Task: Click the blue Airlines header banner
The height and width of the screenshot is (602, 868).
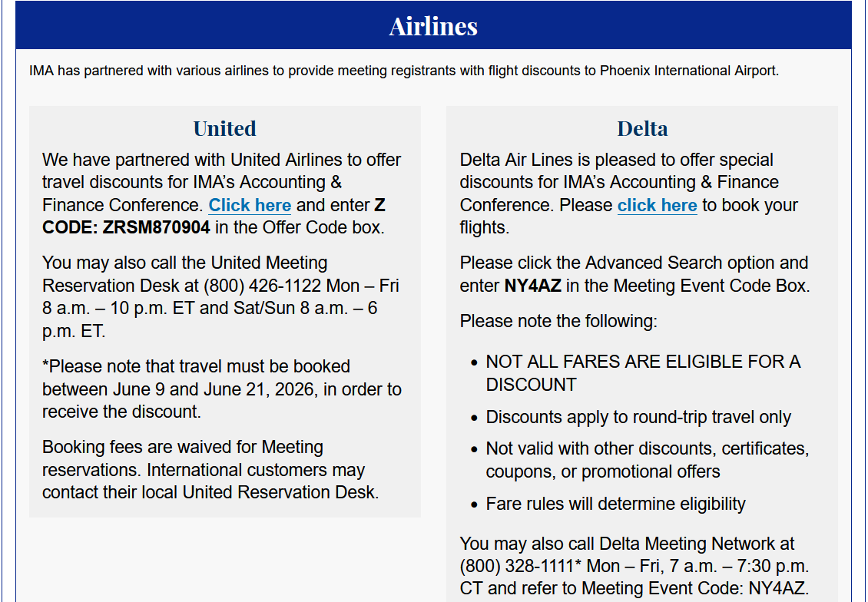Action: (433, 25)
